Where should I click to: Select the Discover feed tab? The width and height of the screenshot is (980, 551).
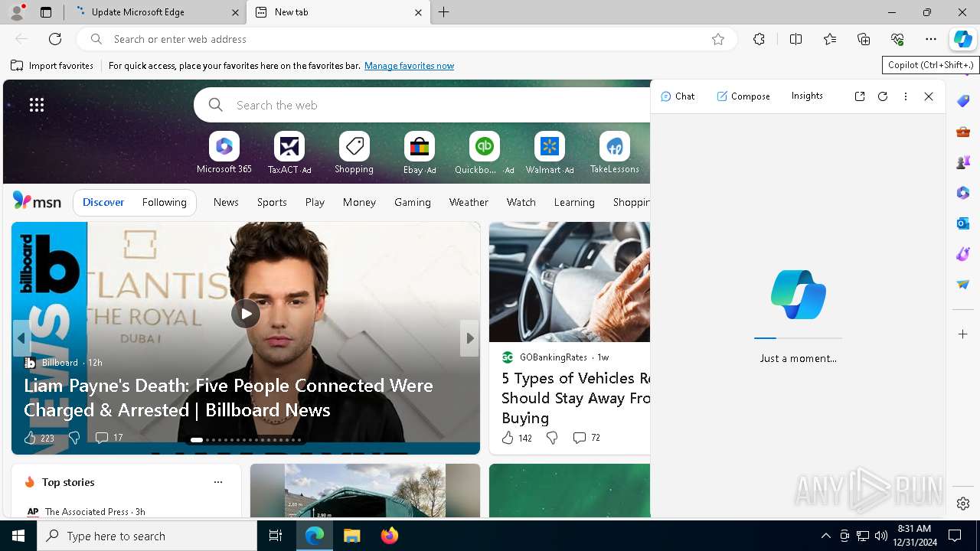point(103,202)
